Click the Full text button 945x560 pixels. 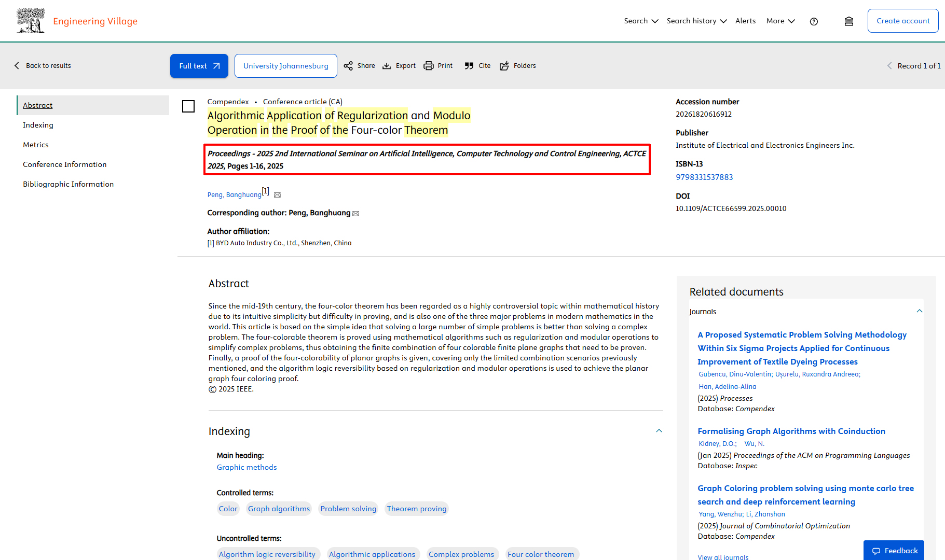click(199, 66)
